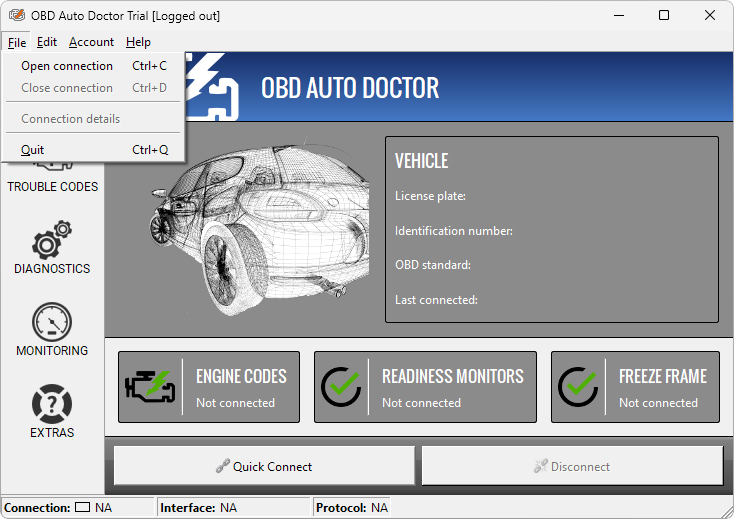This screenshot has width=734, height=519.
Task: Open the Freeze Frame tile
Action: coord(635,387)
